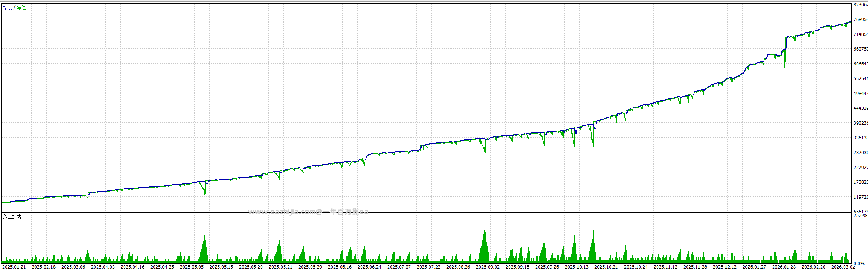The width and height of the screenshot is (868, 270).
Task: Select the 2025.04.03 date label
Action: click(x=103, y=267)
